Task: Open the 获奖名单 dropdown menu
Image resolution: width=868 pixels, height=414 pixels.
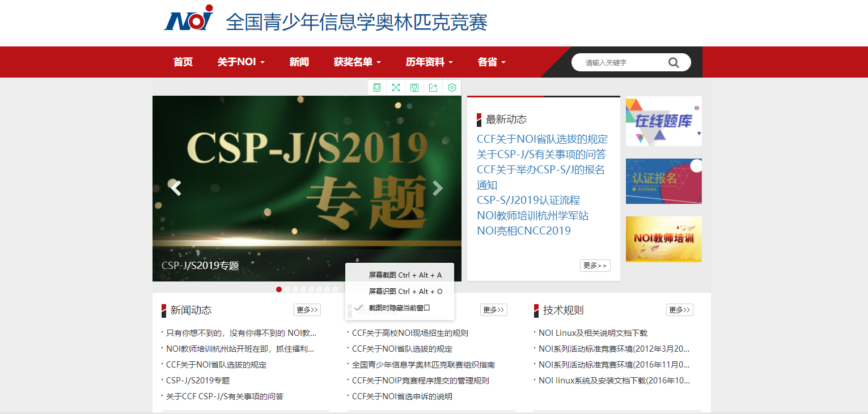Action: click(358, 62)
